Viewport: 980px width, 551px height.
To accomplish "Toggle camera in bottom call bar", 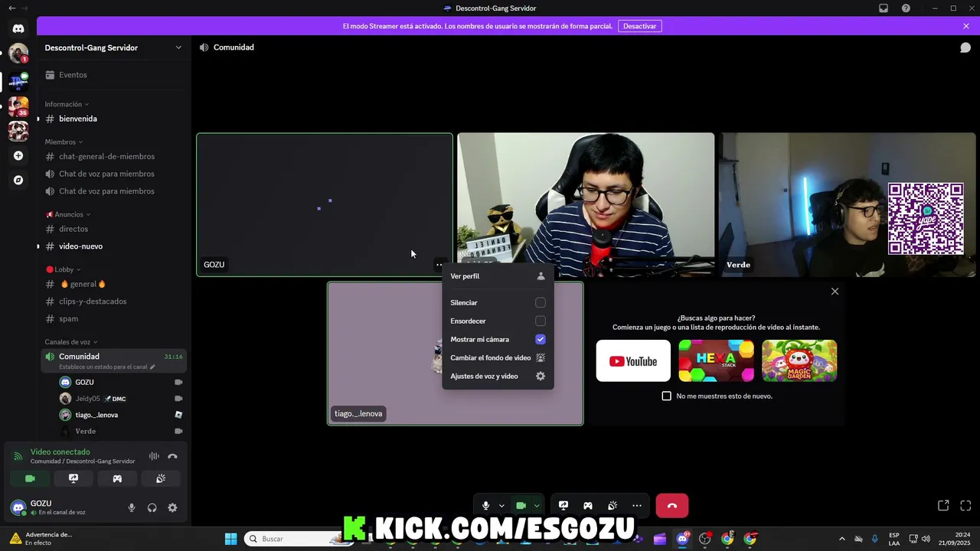I will pos(521,506).
